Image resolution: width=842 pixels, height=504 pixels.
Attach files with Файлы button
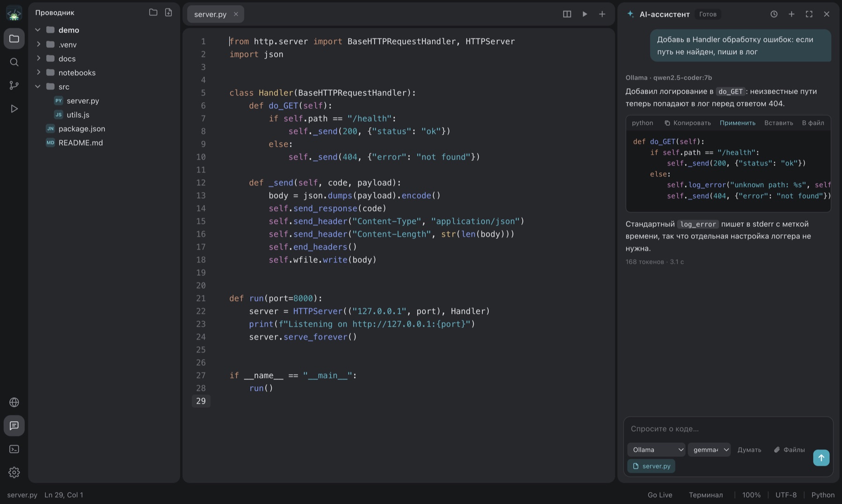pyautogui.click(x=789, y=450)
